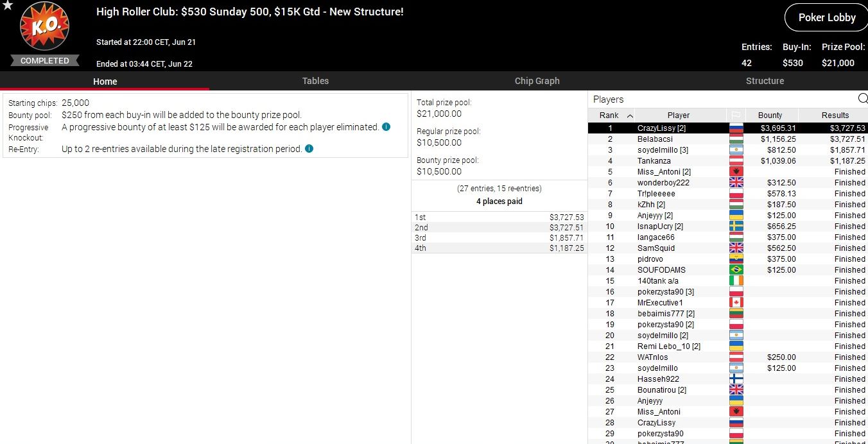Sort list by Results column header

pos(835,115)
